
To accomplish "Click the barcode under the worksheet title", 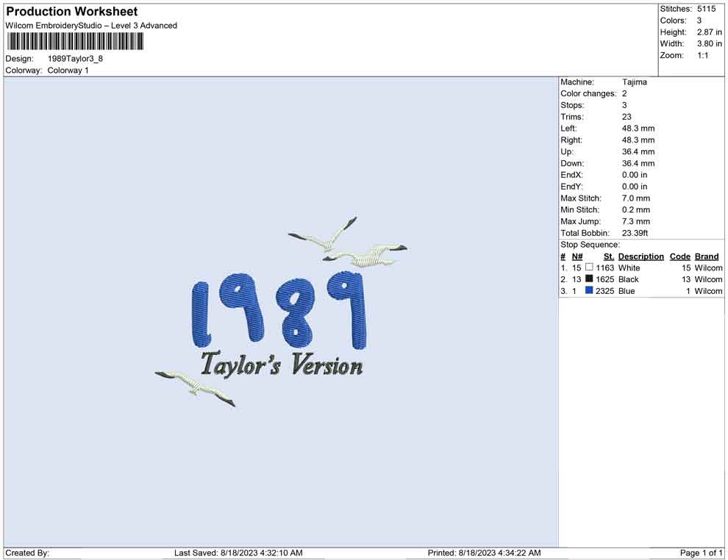I will pos(75,42).
